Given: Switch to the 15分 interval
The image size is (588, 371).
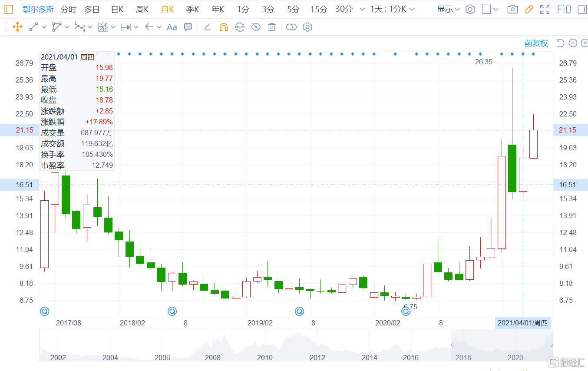Looking at the screenshot, I should pyautogui.click(x=319, y=9).
